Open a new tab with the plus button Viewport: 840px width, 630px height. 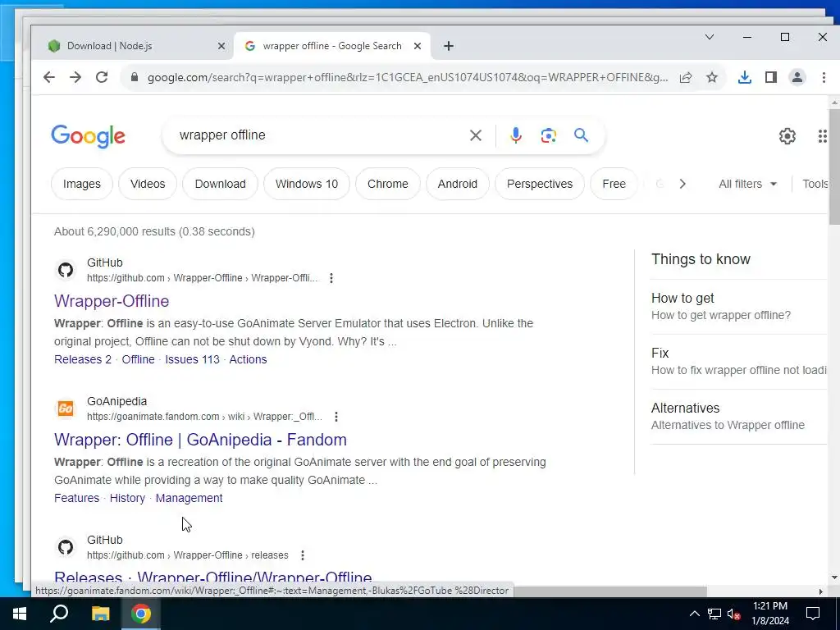[x=449, y=46]
